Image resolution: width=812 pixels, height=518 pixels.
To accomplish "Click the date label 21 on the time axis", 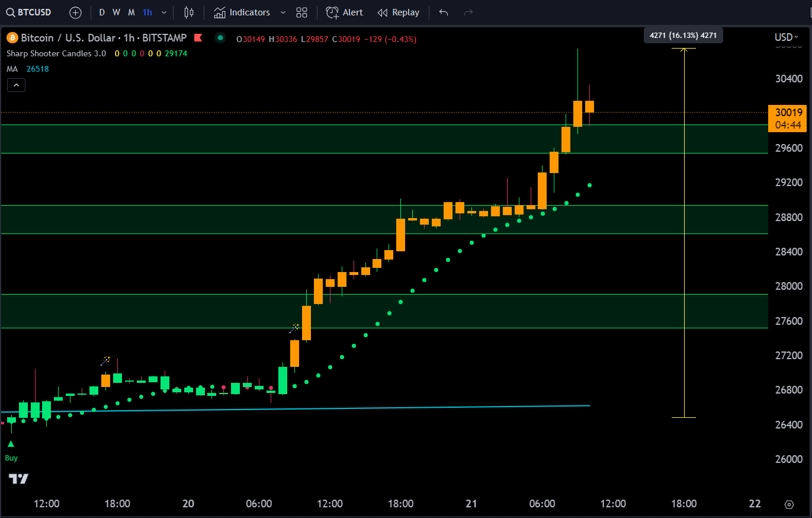I will pyautogui.click(x=471, y=504).
